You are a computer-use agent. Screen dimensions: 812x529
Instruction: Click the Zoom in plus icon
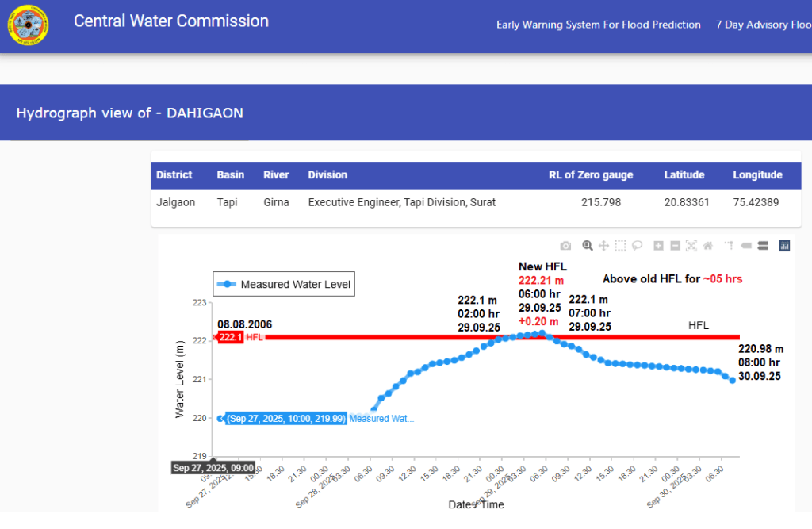pos(658,246)
